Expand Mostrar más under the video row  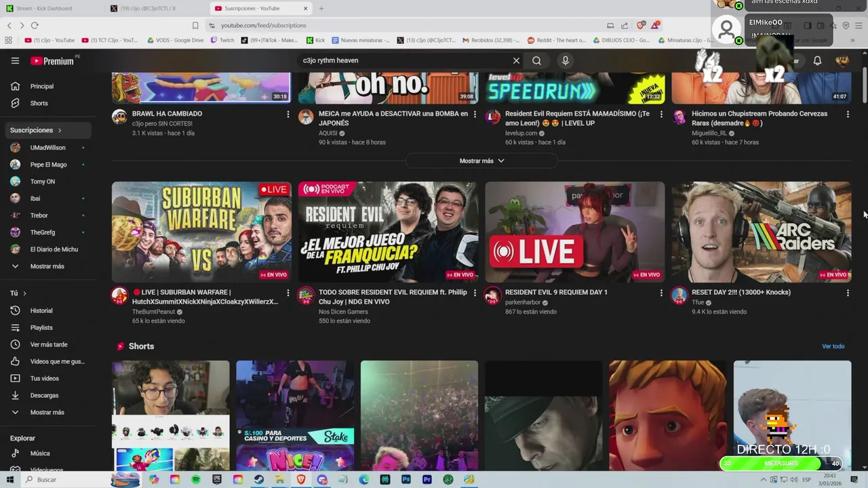(x=481, y=161)
